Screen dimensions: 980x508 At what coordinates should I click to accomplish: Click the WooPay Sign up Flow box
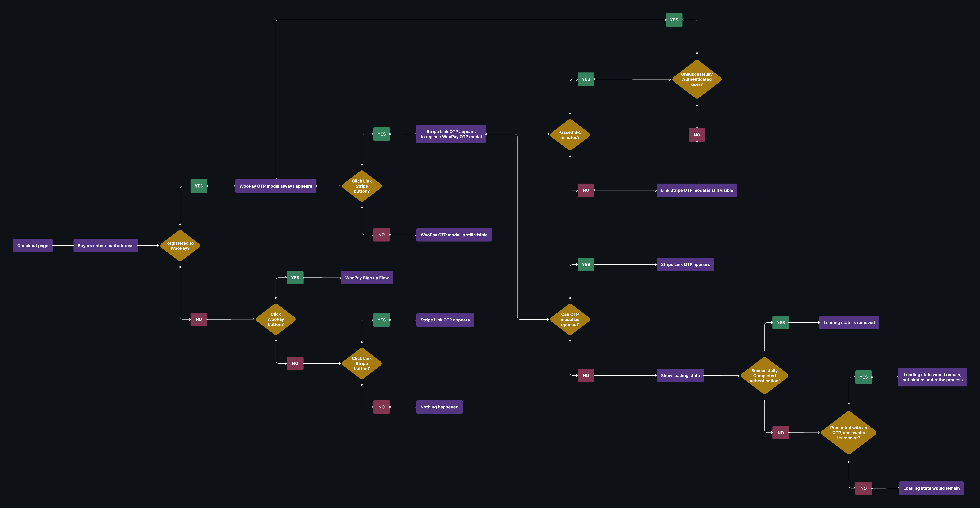367,278
